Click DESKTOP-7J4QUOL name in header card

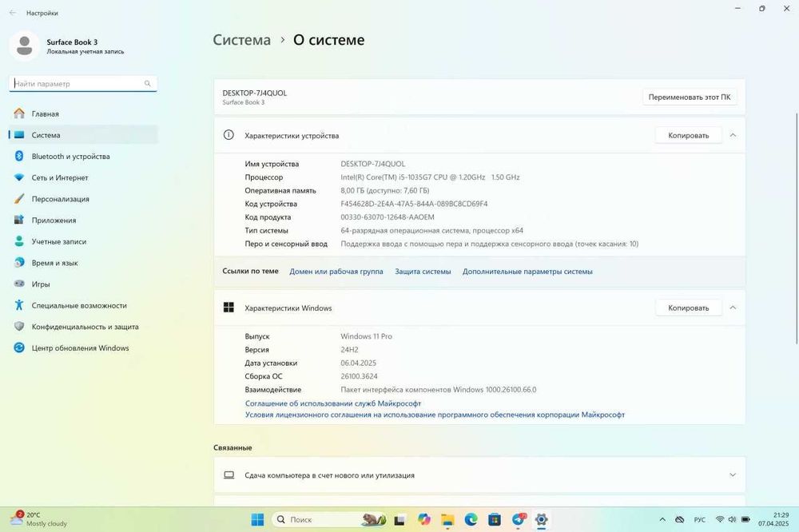point(254,93)
